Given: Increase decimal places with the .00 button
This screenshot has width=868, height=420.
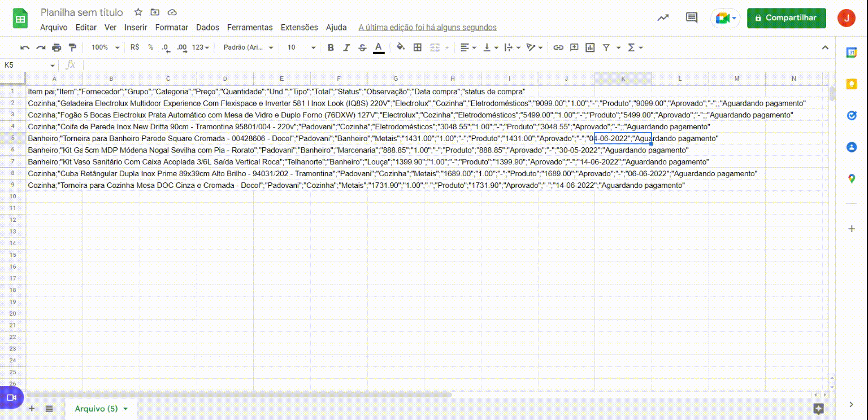Looking at the screenshot, I should point(181,47).
